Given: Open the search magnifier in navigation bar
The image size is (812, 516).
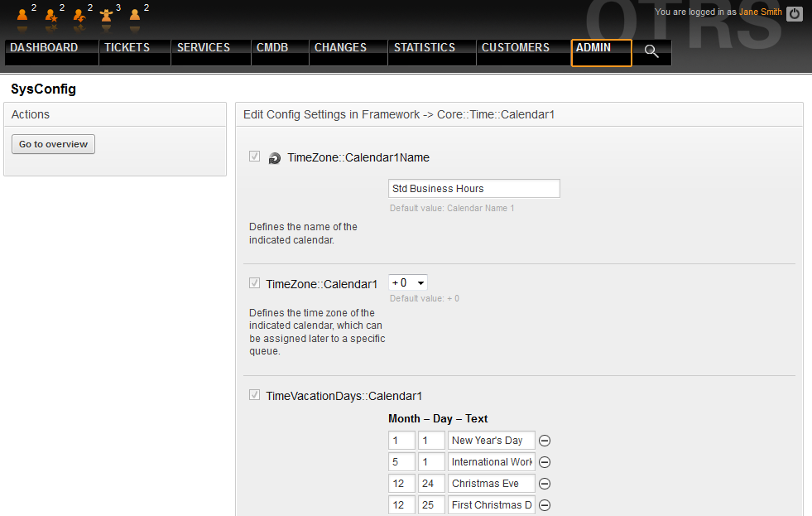Looking at the screenshot, I should 651,51.
